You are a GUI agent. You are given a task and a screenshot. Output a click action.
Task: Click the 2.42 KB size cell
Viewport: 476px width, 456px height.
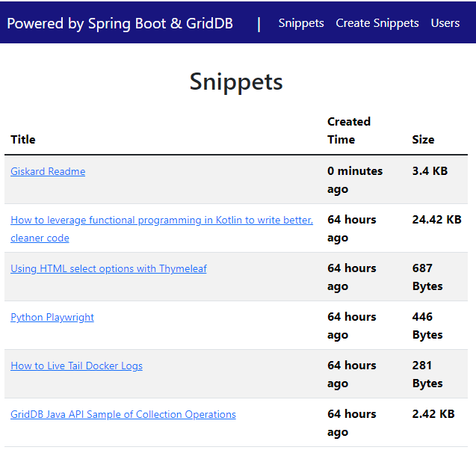click(433, 414)
